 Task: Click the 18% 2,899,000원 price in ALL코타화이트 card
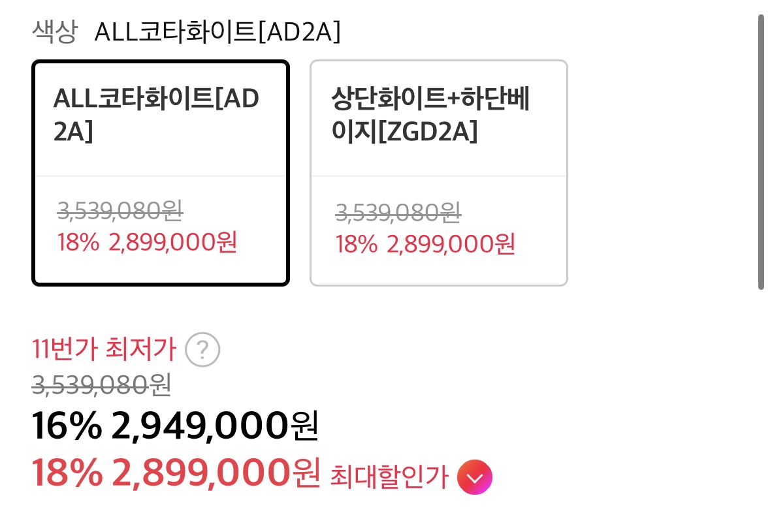(x=147, y=242)
